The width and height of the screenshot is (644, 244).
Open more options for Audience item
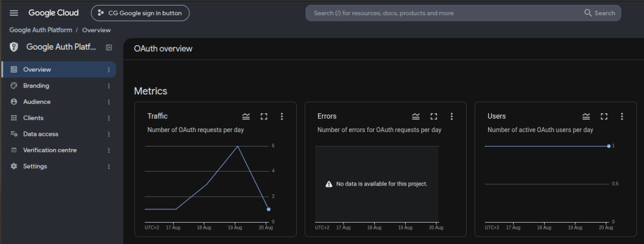109,102
